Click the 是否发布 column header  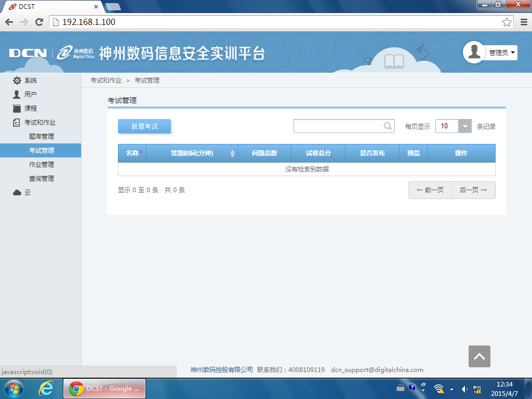pyautogui.click(x=372, y=153)
